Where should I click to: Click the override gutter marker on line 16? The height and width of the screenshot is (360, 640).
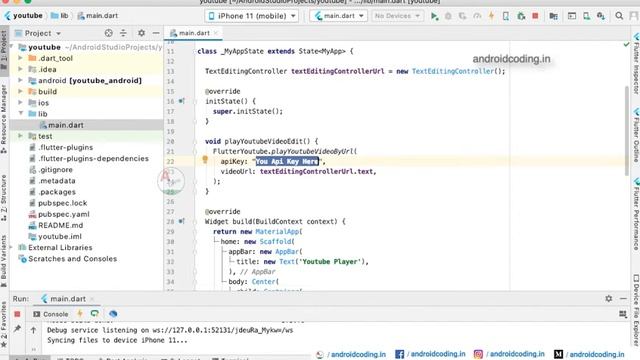click(x=182, y=101)
